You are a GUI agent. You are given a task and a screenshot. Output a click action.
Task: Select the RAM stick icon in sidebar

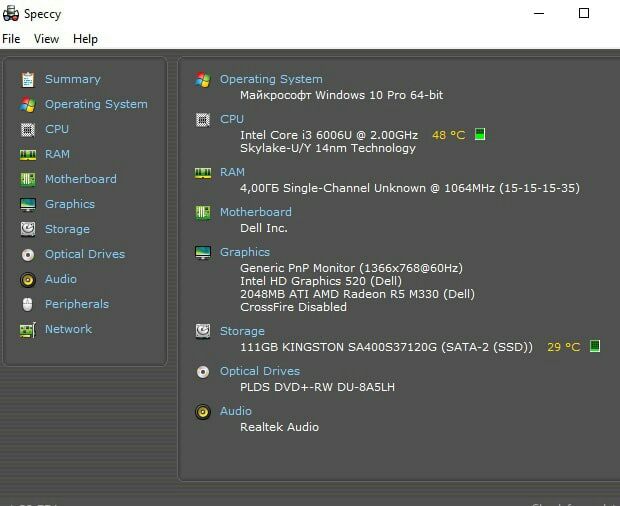click(x=28, y=154)
